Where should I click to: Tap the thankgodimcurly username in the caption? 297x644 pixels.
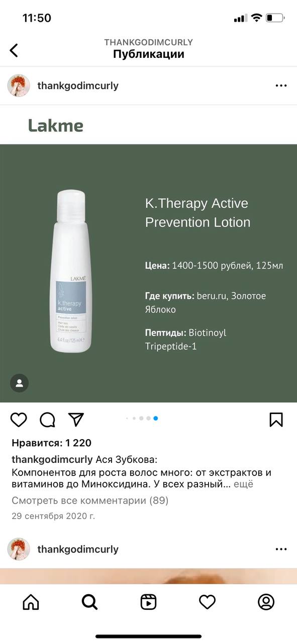coord(52,460)
